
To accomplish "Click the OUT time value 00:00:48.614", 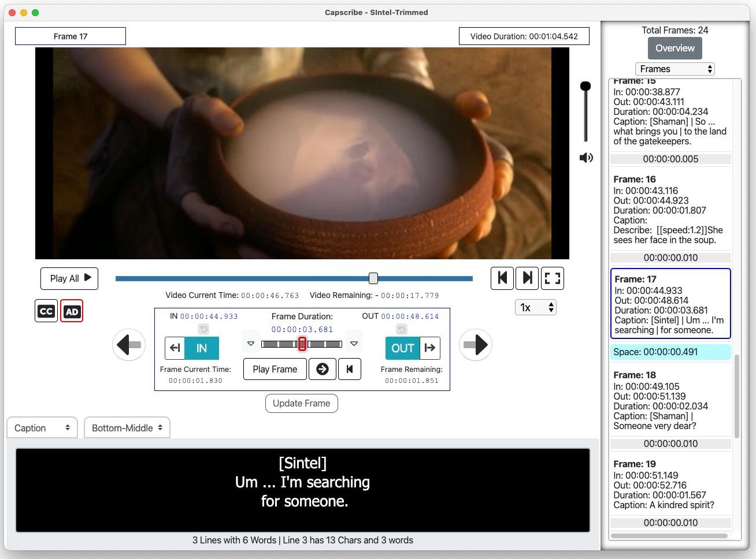I will click(x=410, y=316).
